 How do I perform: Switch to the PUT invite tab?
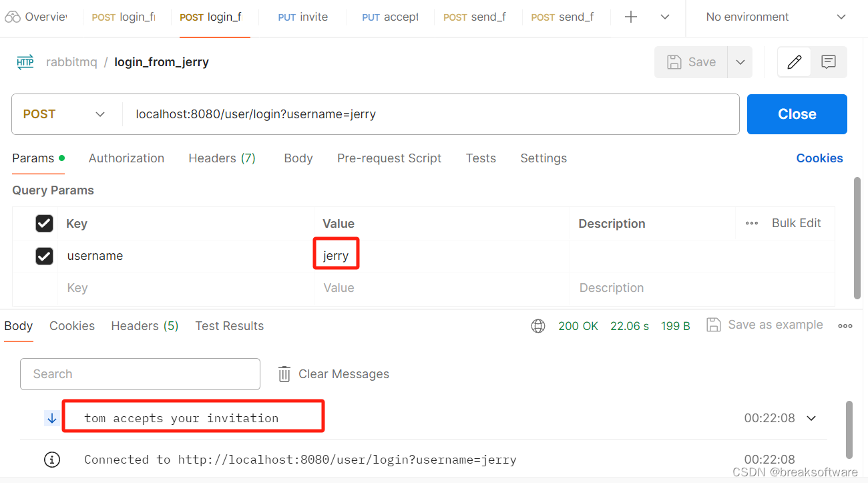click(x=302, y=17)
